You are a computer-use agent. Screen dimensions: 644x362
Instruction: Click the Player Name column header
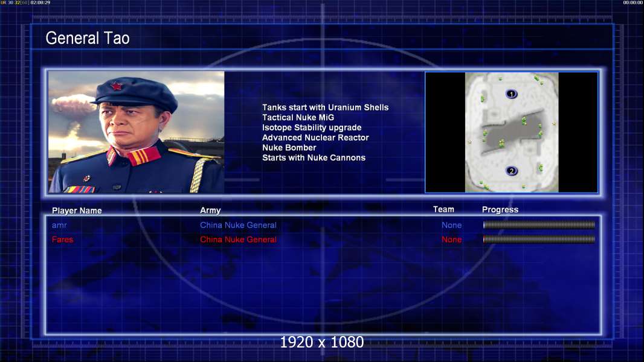pyautogui.click(x=77, y=211)
